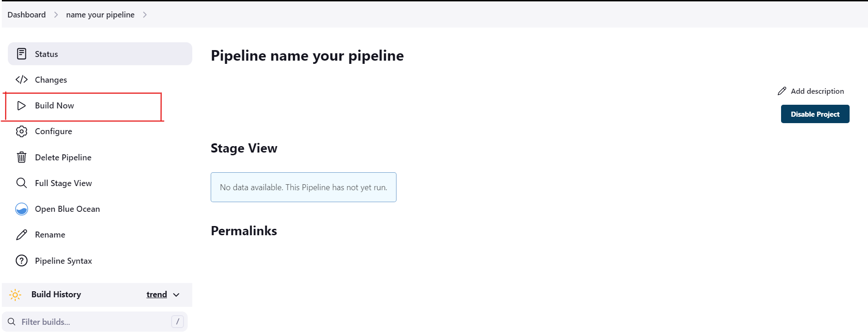This screenshot has width=868, height=334.
Task: Select name your pipeline in the breadcrumb
Action: coord(100,14)
